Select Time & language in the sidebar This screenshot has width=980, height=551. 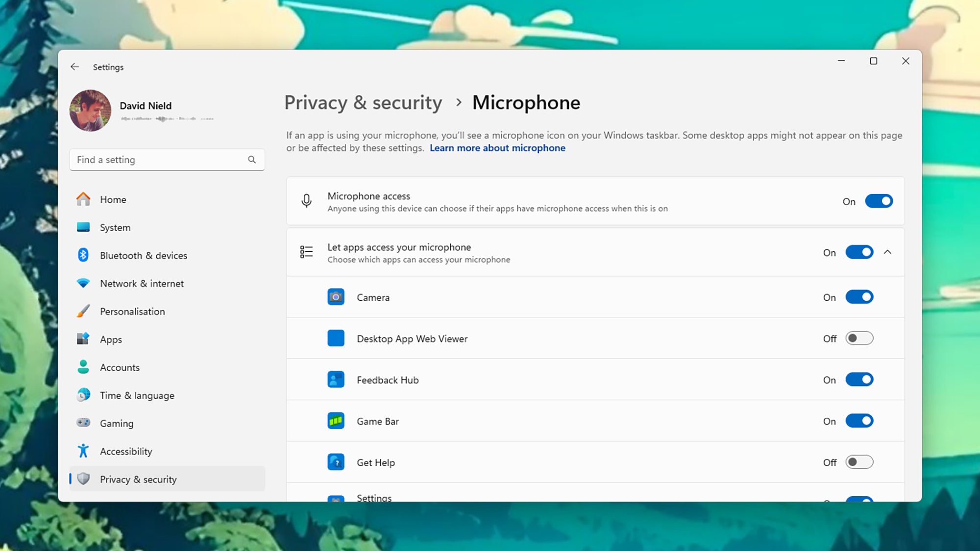coord(137,395)
